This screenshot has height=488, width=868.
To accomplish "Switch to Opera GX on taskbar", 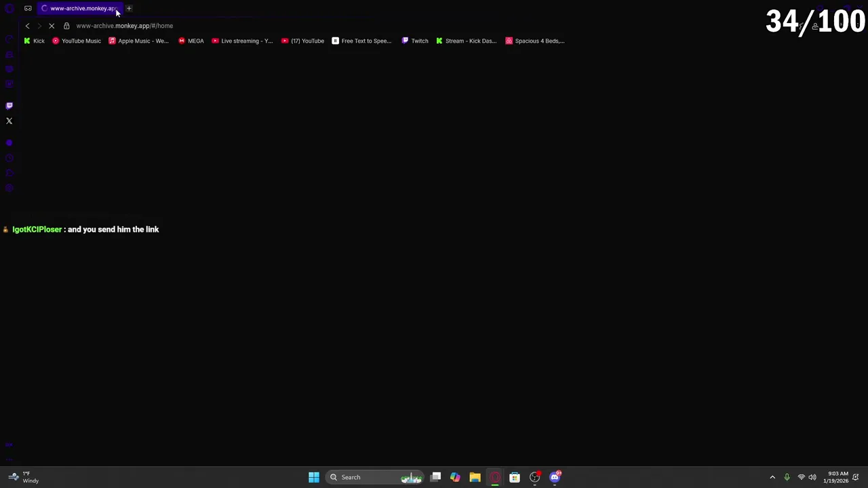I will [495, 477].
